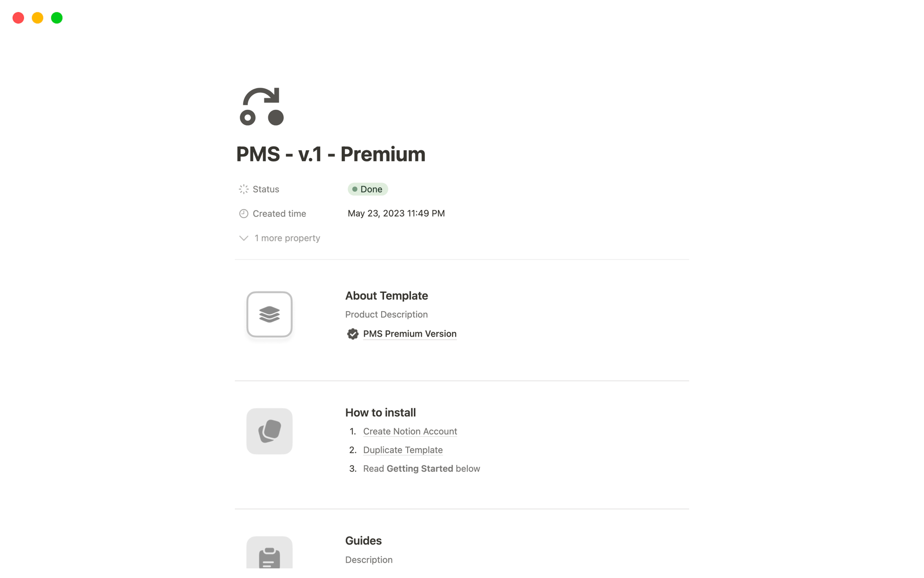This screenshot has height=578, width=924.
Task: Click the Status property spinner icon
Action: click(244, 189)
